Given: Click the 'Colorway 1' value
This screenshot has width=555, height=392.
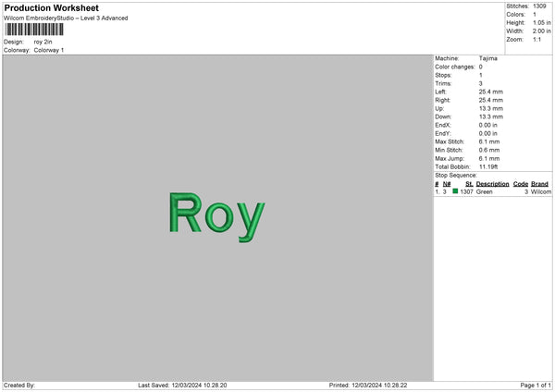Looking at the screenshot, I should 49,50.
